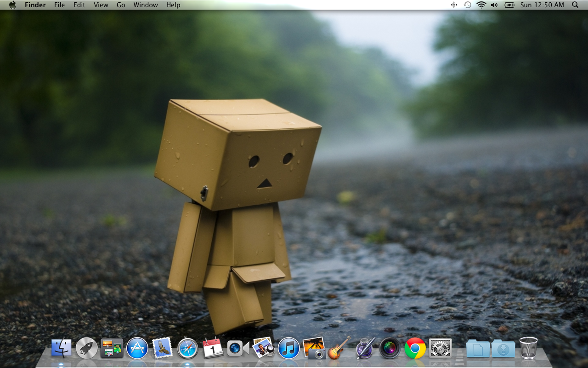Viewport: 588px width, 368px height.
Task: Click the battery charging status icon
Action: coord(509,5)
